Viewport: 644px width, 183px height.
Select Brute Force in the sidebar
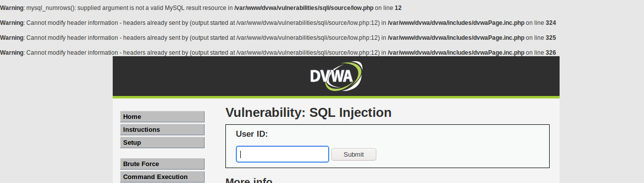pyautogui.click(x=162, y=164)
